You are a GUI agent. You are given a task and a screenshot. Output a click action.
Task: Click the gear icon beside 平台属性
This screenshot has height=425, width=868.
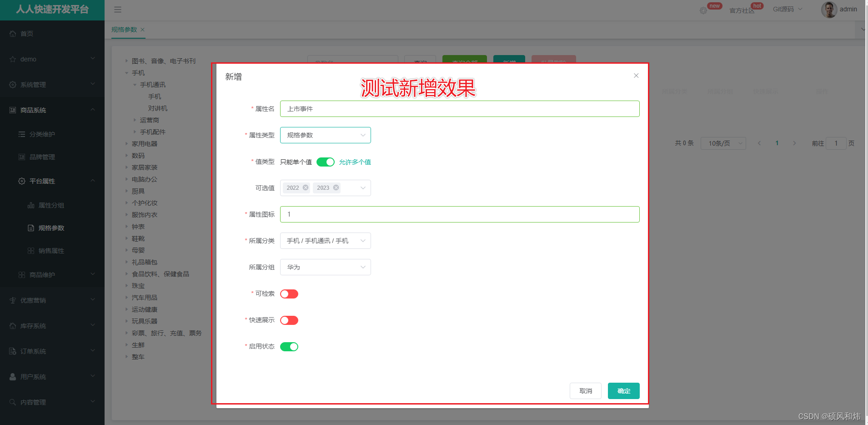[x=22, y=181]
